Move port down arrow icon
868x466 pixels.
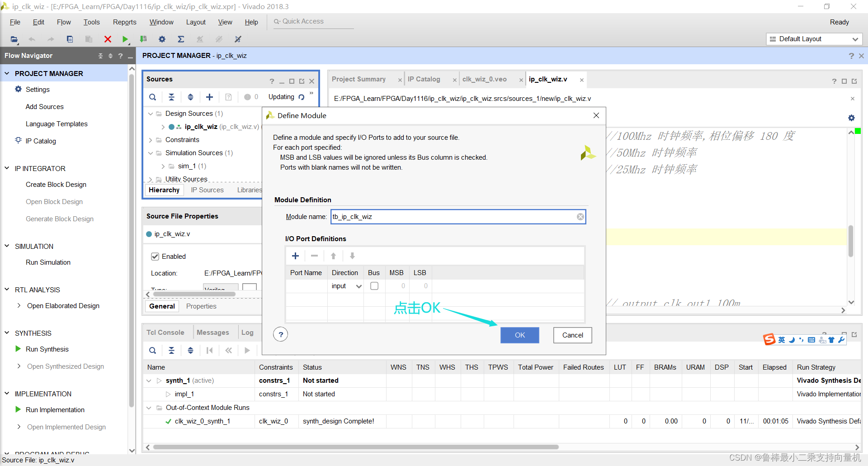tap(352, 256)
